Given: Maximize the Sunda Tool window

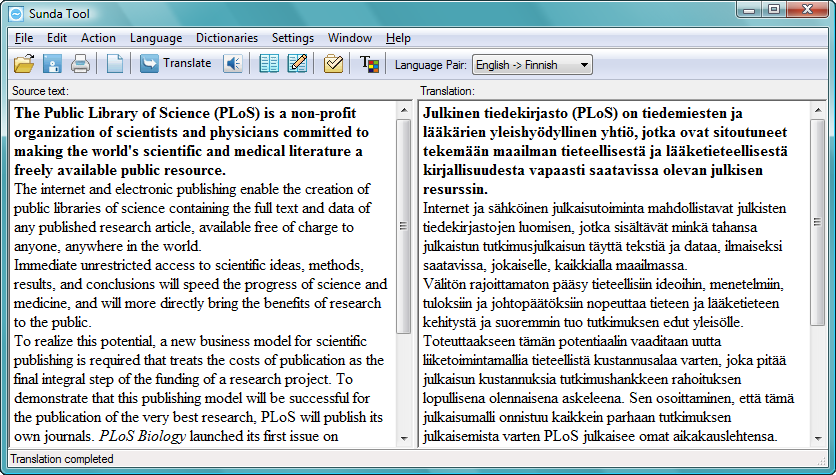Looking at the screenshot, I should [773, 10].
